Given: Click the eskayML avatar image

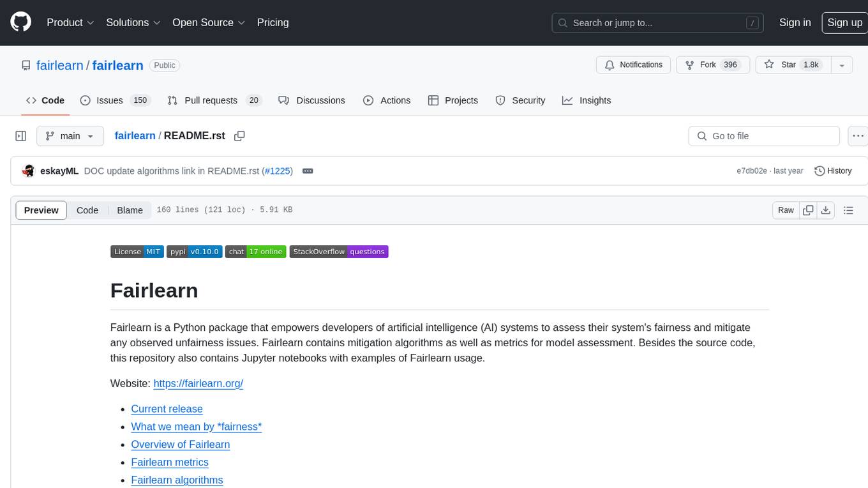Looking at the screenshot, I should click(28, 171).
